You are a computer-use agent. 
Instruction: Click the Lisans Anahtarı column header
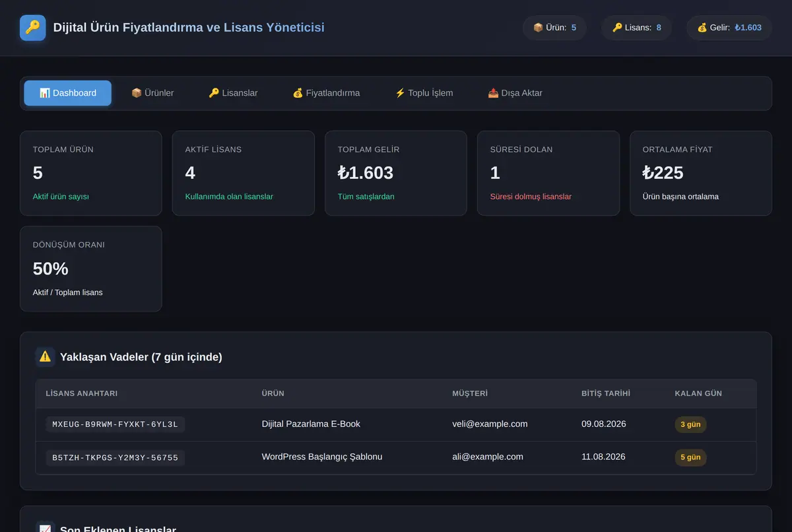tap(82, 393)
